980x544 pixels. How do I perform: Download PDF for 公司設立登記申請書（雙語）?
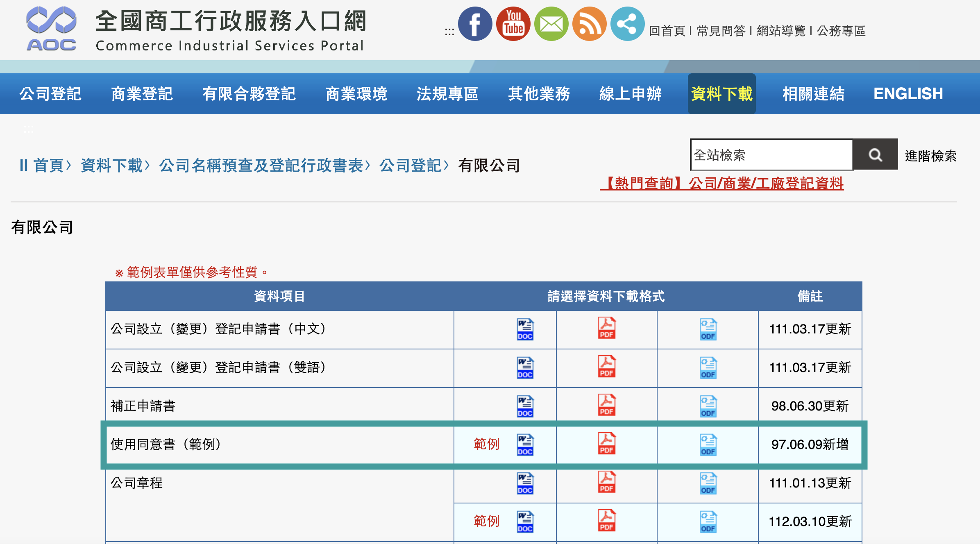[606, 367]
